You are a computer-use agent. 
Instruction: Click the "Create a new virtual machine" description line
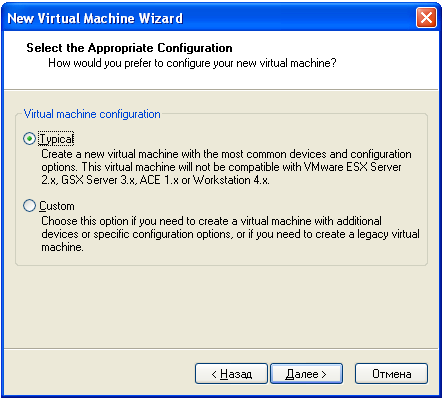pyautogui.click(x=226, y=154)
